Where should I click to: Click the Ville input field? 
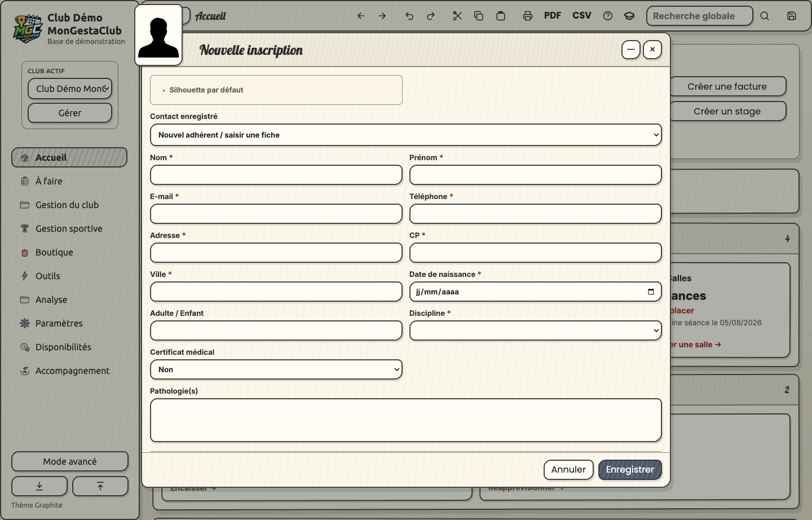tap(276, 292)
